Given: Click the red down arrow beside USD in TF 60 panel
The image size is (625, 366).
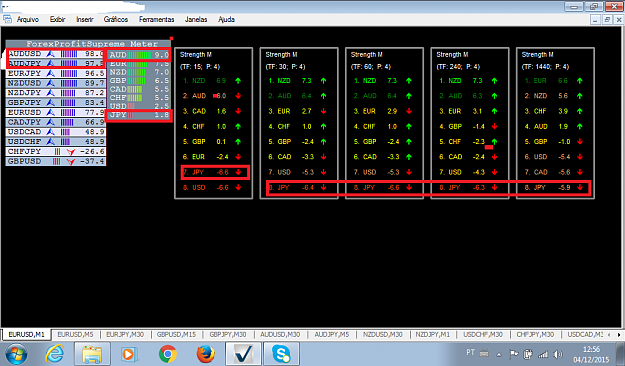Looking at the screenshot, I should 409,172.
